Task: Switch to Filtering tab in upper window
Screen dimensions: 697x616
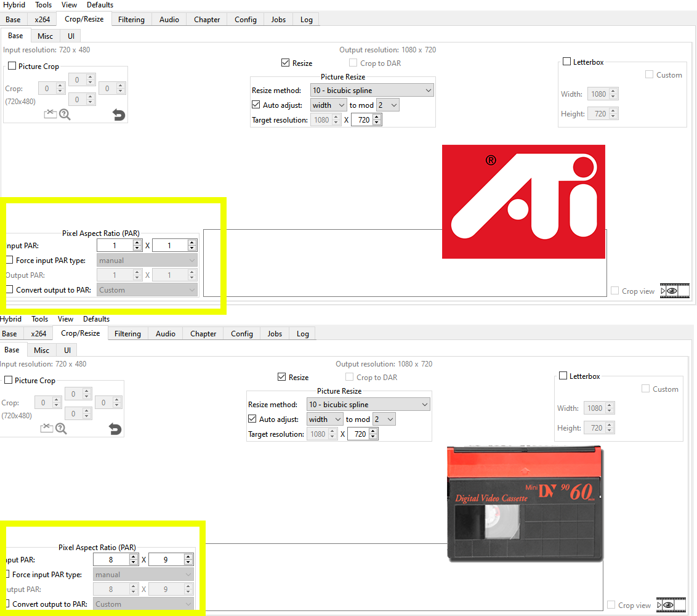Action: [x=131, y=20]
